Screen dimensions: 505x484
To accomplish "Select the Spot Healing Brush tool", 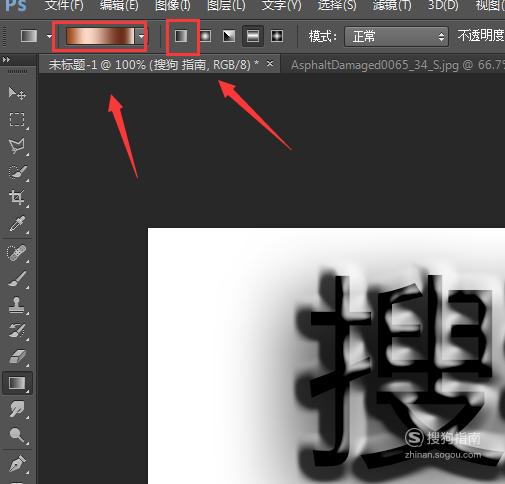I will (17, 253).
